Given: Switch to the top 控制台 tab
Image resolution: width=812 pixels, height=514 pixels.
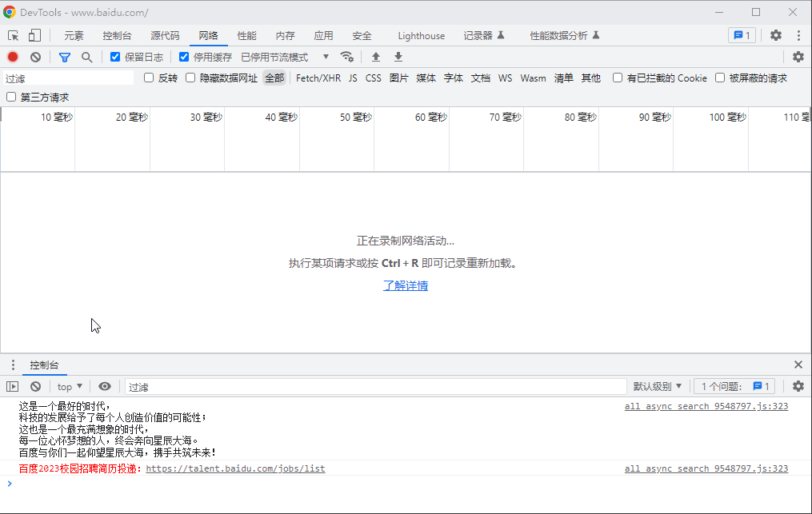Looking at the screenshot, I should coord(117,36).
